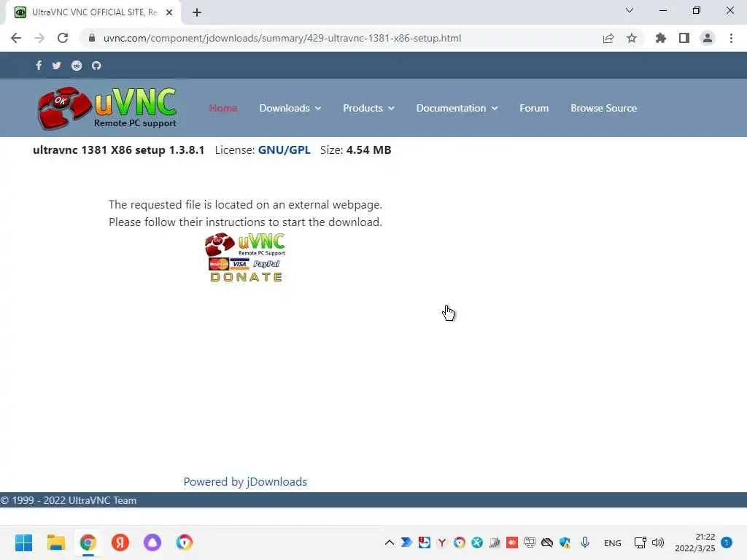This screenshot has width=747, height=560.
Task: Open the Chrome profile avatar
Action: click(x=708, y=38)
